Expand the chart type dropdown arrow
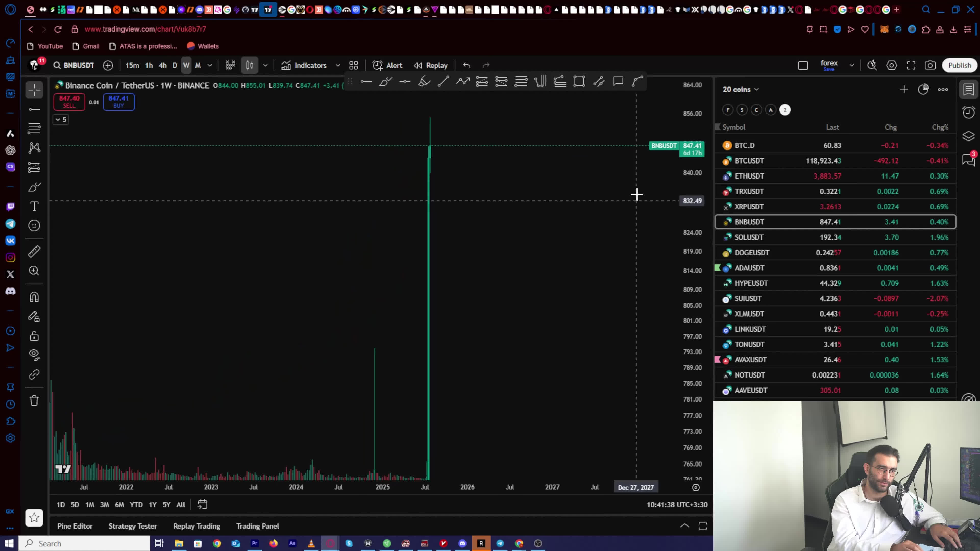The width and height of the screenshot is (980, 551). (x=265, y=65)
